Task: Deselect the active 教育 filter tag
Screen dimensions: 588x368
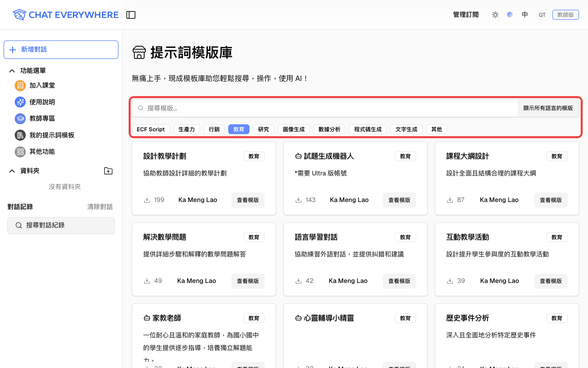Action: (x=239, y=129)
